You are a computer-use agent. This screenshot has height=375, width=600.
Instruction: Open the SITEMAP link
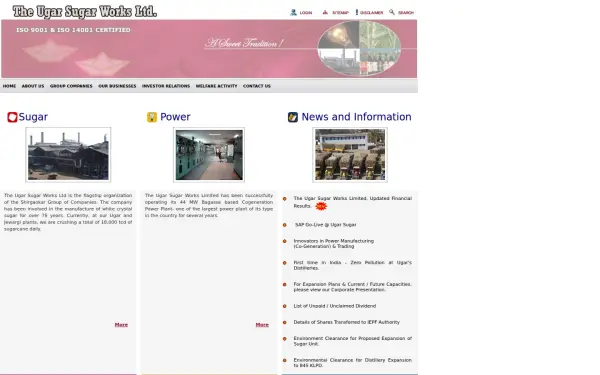[x=340, y=13]
